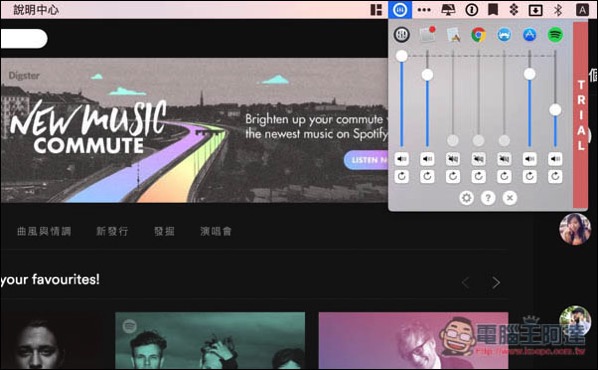Mute the master volume channel
This screenshot has height=370, width=598.
(402, 159)
